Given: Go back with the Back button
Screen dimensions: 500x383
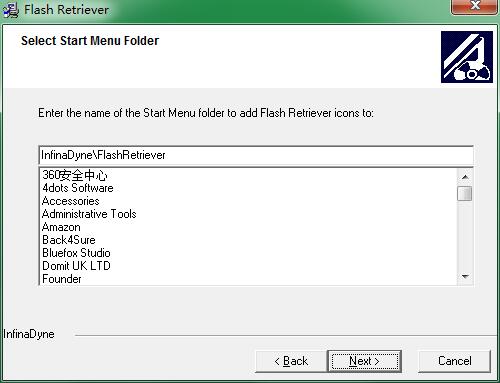Looking at the screenshot, I should pyautogui.click(x=291, y=361).
